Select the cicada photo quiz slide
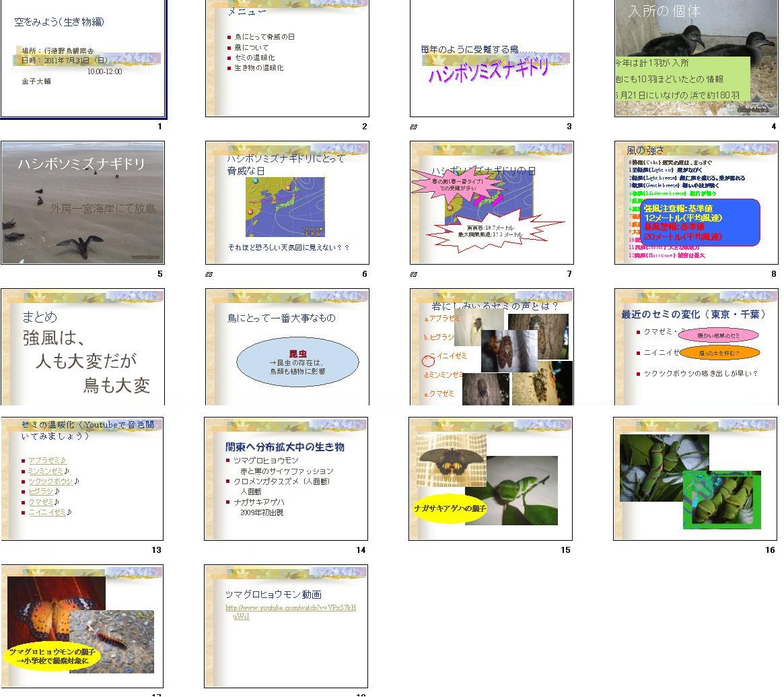 coord(492,347)
